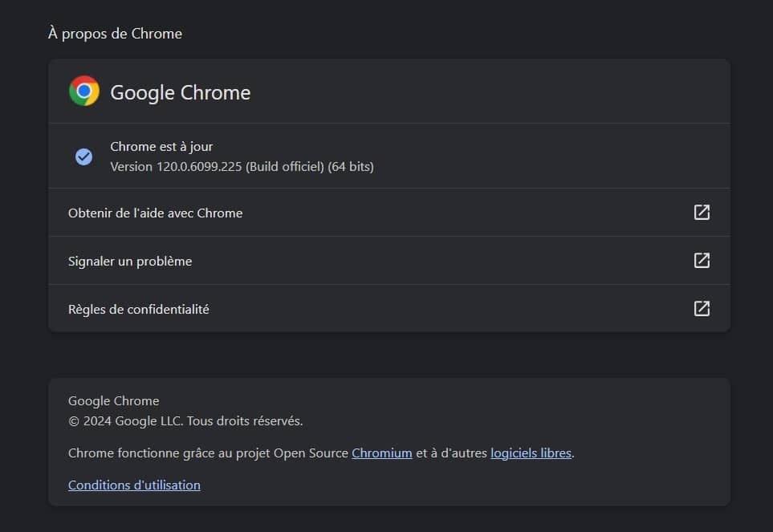Choose the Signaler un problème entry
Screen dimensions: 773x532
pos(389,261)
